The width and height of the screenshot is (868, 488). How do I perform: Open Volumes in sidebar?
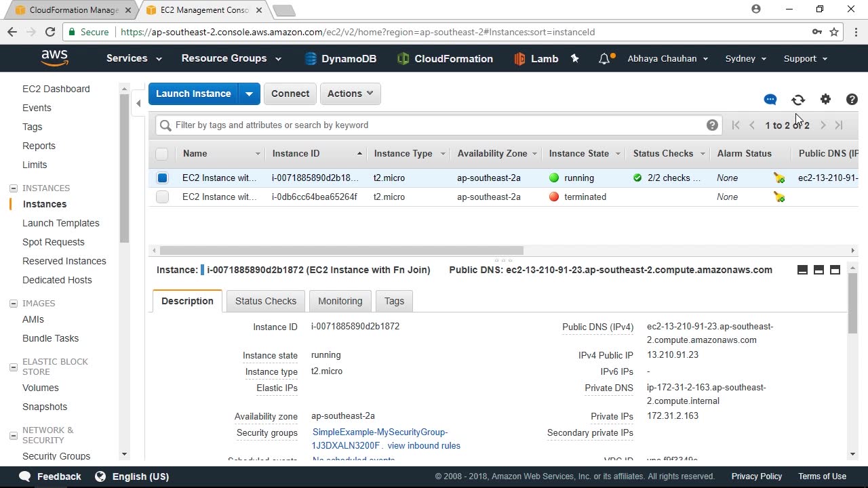click(x=41, y=388)
